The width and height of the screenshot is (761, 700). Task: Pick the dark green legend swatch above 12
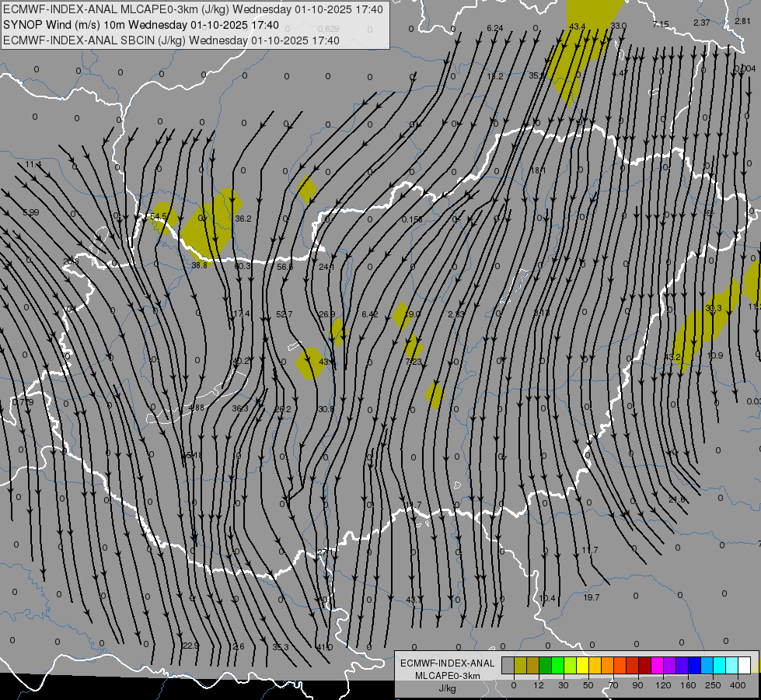pos(545,665)
